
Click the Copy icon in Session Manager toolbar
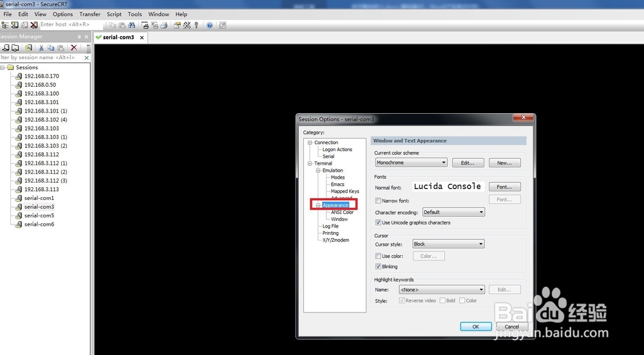[x=51, y=48]
